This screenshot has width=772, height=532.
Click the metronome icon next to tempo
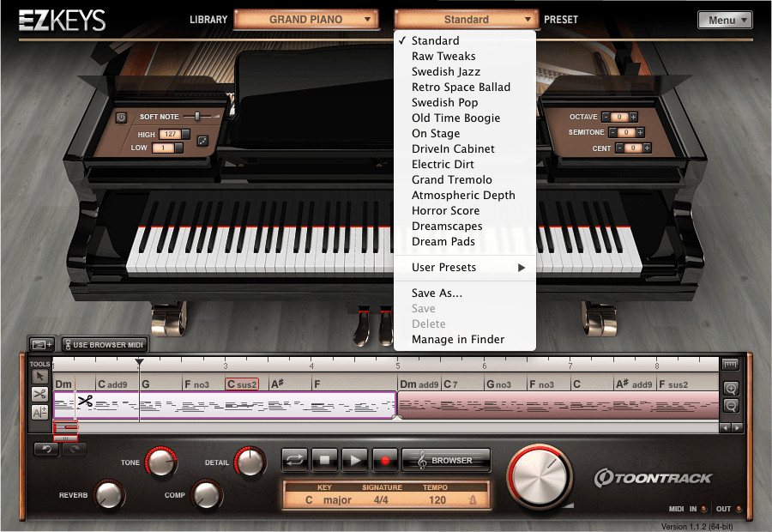473,500
